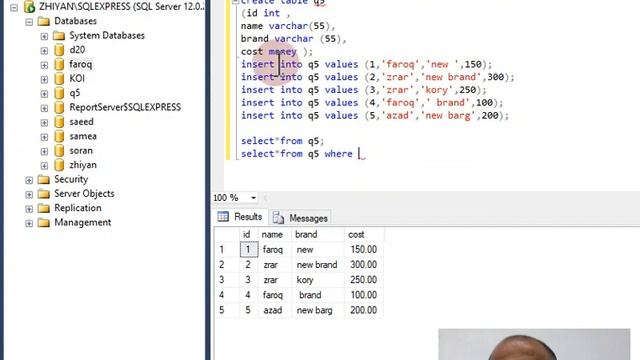Click the 'new brand' cell

tap(317, 265)
